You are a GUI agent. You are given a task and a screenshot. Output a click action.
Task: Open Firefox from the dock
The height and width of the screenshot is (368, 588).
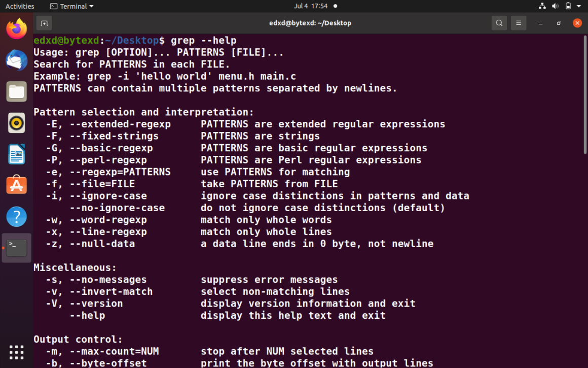coord(16,29)
